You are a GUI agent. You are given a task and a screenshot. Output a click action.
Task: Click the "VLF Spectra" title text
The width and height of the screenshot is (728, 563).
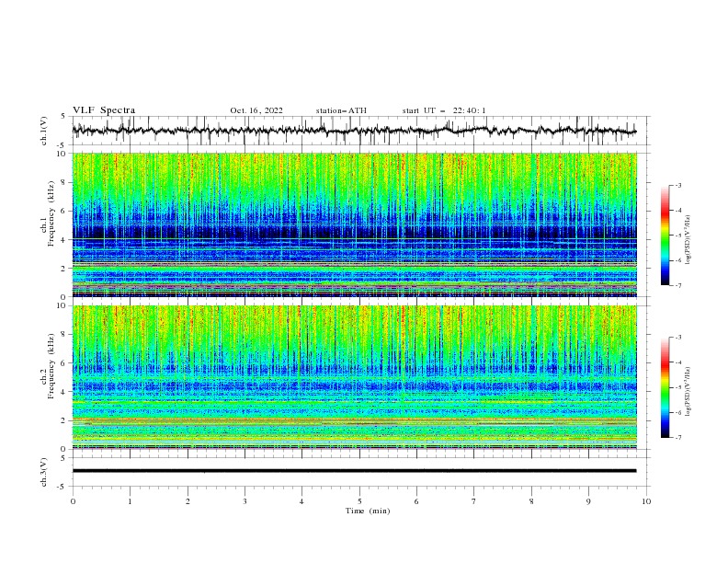point(104,110)
